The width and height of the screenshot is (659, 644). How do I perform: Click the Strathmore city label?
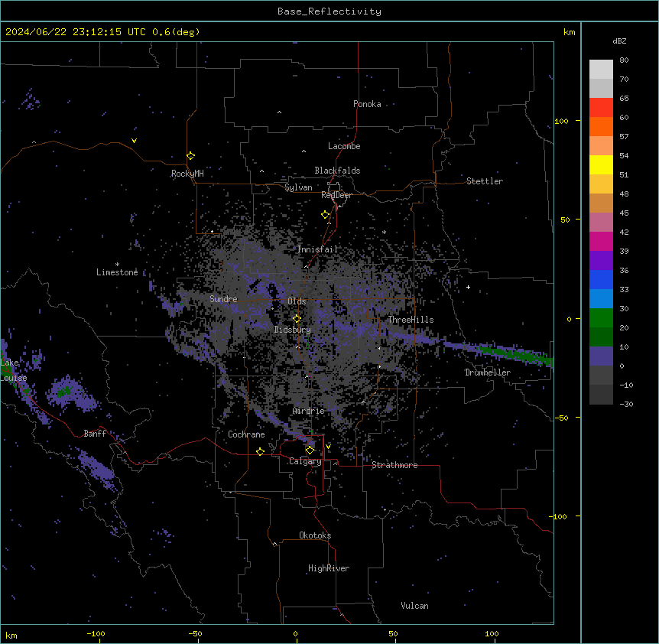(x=394, y=465)
